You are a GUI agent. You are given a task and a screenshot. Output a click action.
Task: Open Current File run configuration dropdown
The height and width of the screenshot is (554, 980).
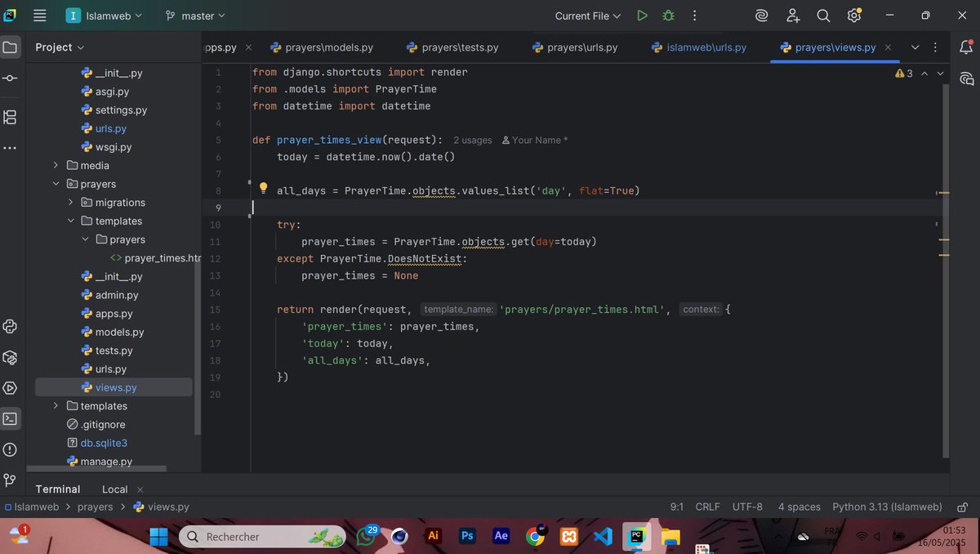coord(588,16)
